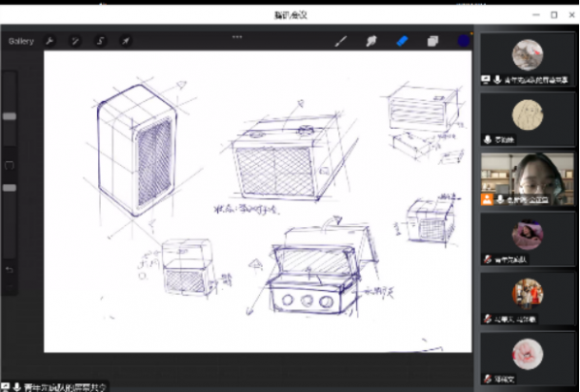580x392 pixels.
Task: Open the Adjustments magic wand menu
Action: tap(75, 41)
